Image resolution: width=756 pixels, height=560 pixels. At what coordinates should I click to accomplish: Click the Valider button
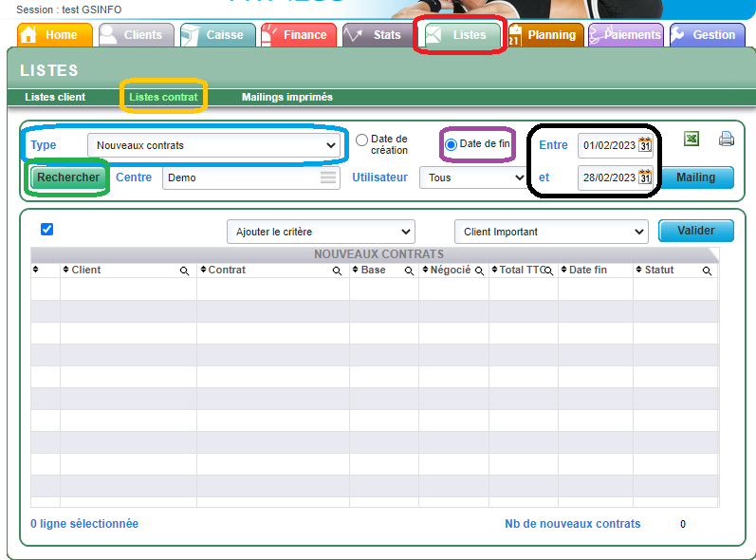click(x=695, y=231)
